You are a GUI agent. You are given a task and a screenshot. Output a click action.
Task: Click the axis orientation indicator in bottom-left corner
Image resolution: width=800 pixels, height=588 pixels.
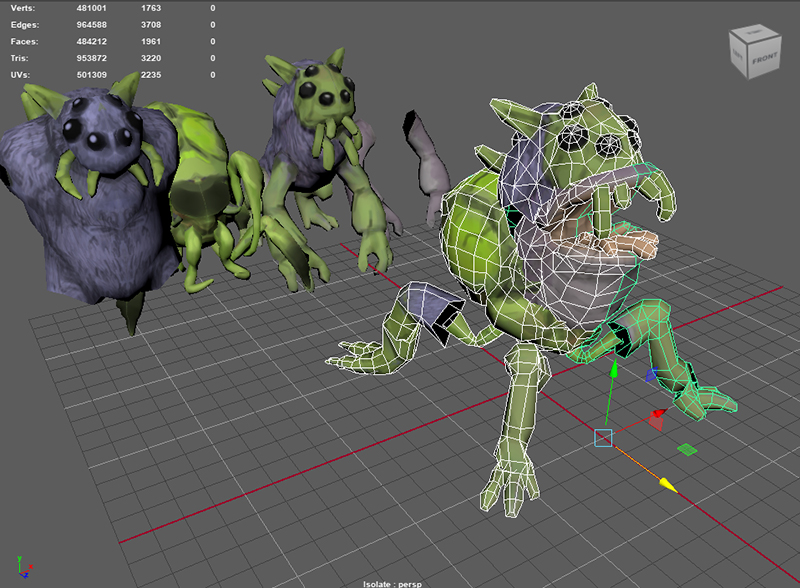tap(24, 565)
